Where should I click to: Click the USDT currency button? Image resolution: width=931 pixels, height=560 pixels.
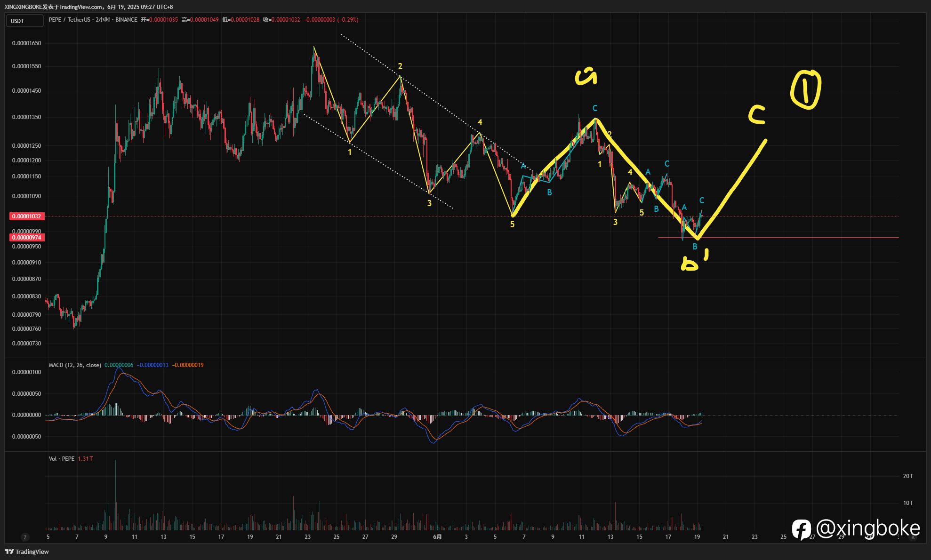(24, 21)
